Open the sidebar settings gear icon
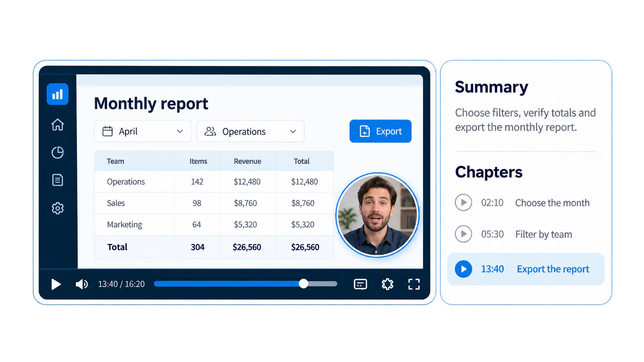 57,208
